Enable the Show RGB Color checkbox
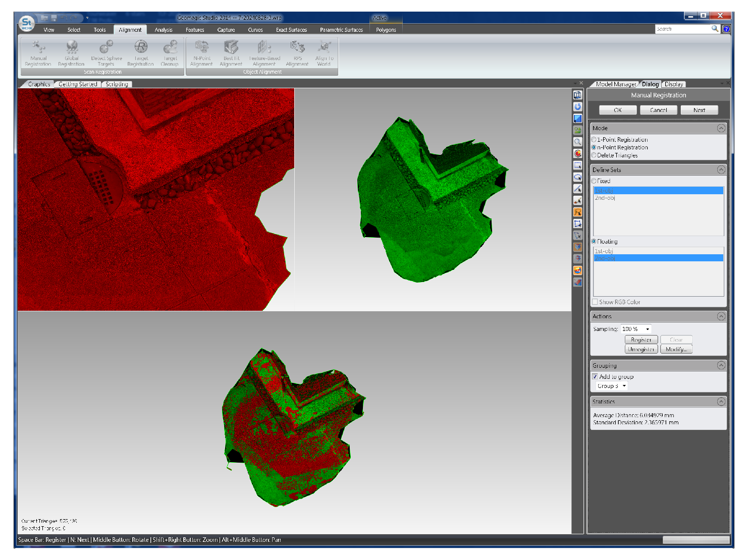This screenshot has height=560, width=747. tap(595, 302)
